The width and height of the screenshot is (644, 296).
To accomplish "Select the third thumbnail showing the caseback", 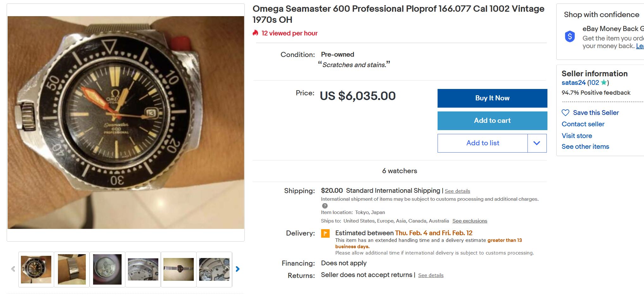I will [107, 269].
